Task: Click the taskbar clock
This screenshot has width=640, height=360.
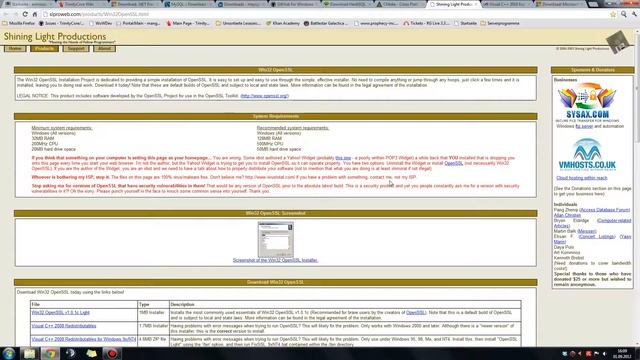Action: [x=622, y=353]
